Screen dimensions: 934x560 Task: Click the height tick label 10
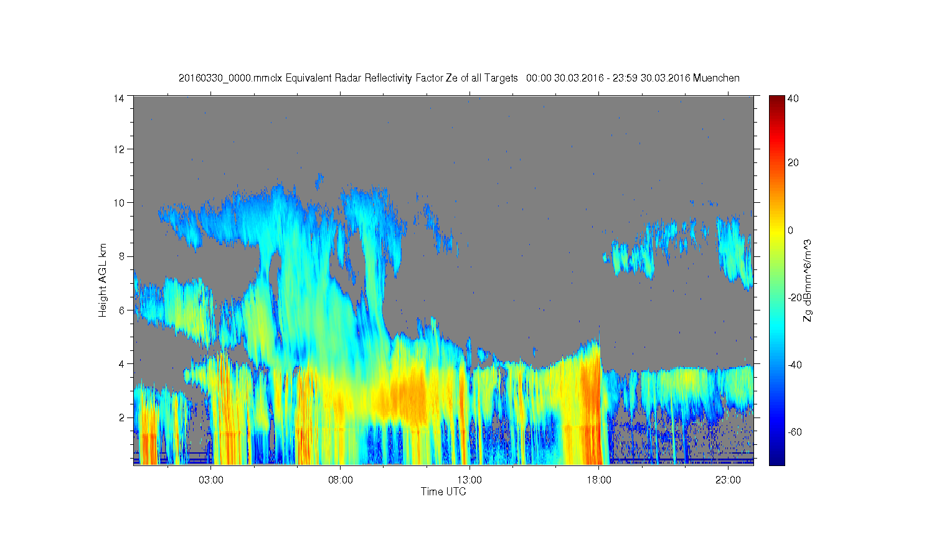tap(119, 202)
